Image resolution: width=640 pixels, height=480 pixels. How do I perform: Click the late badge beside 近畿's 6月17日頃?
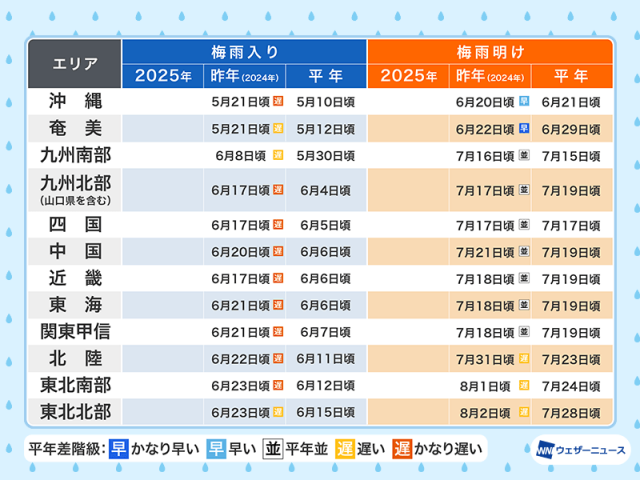point(278,278)
